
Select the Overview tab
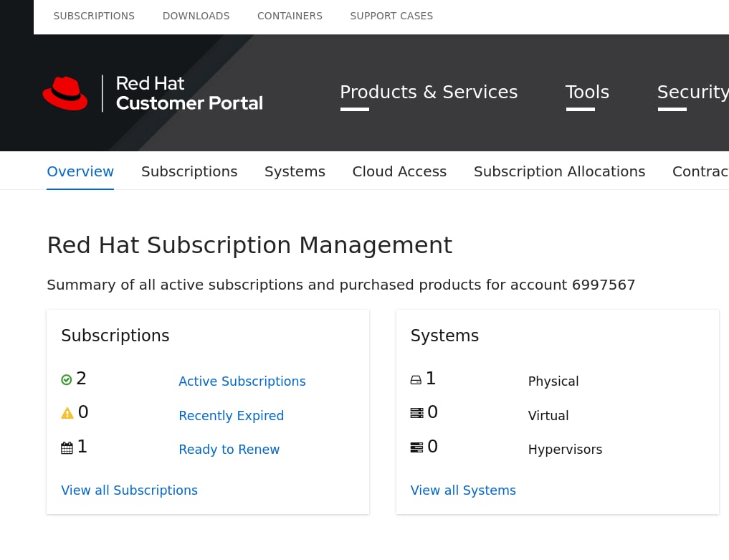80,171
